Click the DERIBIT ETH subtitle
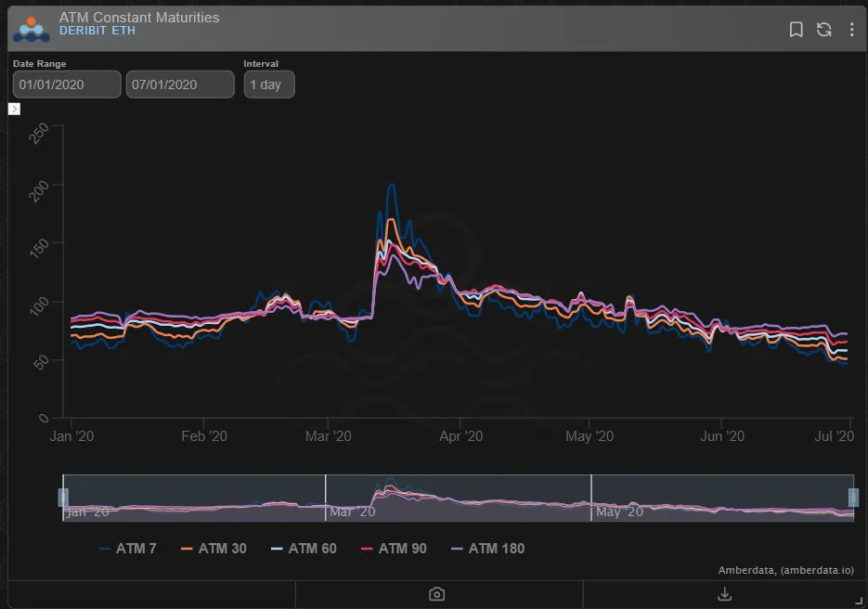868x609 pixels. [97, 31]
